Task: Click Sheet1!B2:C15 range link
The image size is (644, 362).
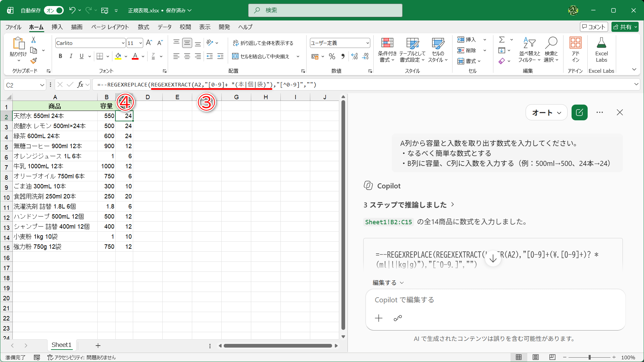Action: coord(388,222)
